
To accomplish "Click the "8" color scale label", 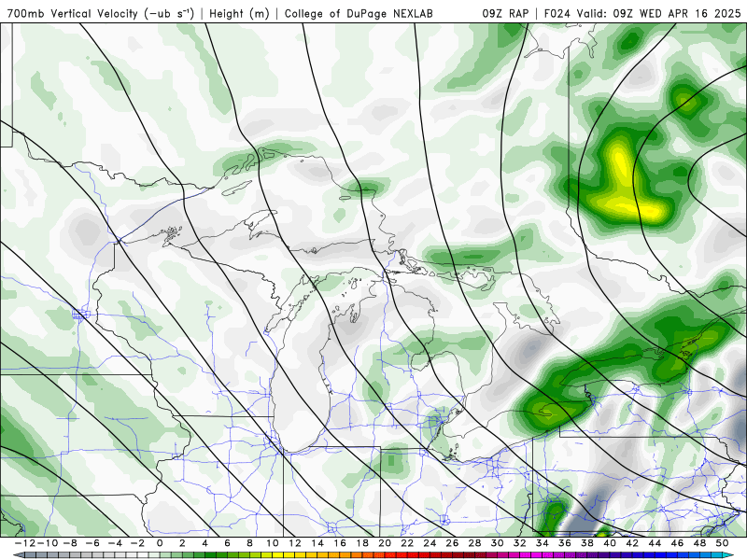I will [249, 543].
